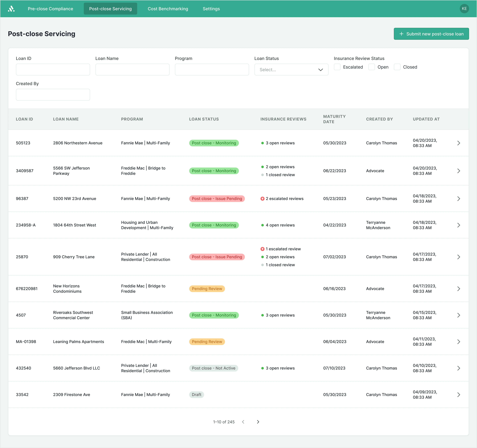Go to previous page of results
Viewport: 477px width, 448px height.
[243, 422]
